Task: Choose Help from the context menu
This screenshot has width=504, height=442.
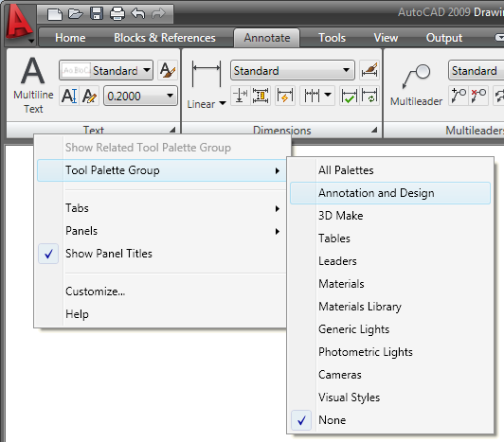Action: [162, 314]
